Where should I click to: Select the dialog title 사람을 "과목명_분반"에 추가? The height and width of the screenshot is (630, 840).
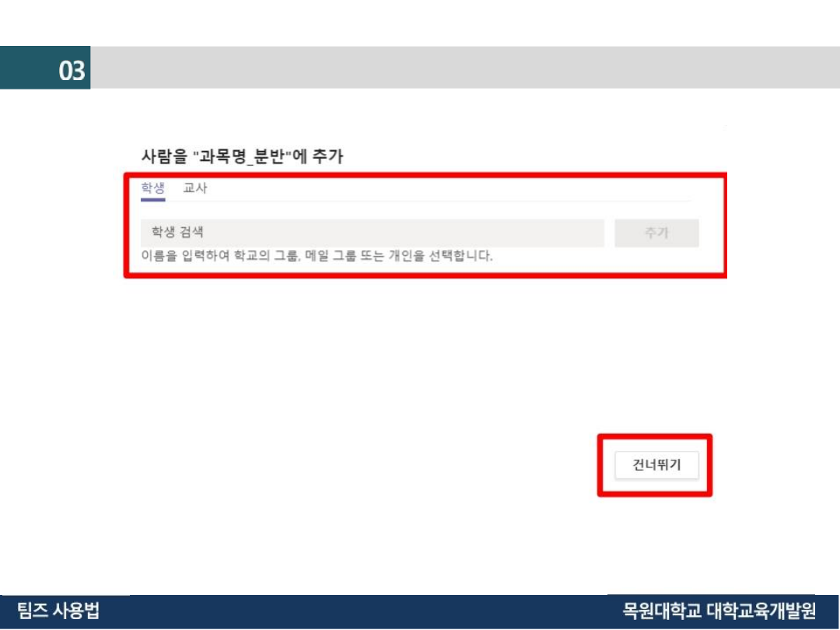pos(242,156)
